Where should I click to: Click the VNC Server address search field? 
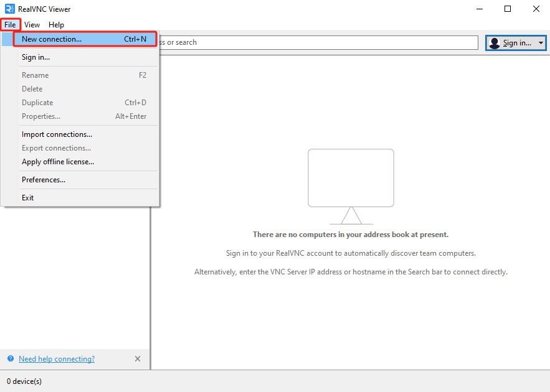coord(318,42)
